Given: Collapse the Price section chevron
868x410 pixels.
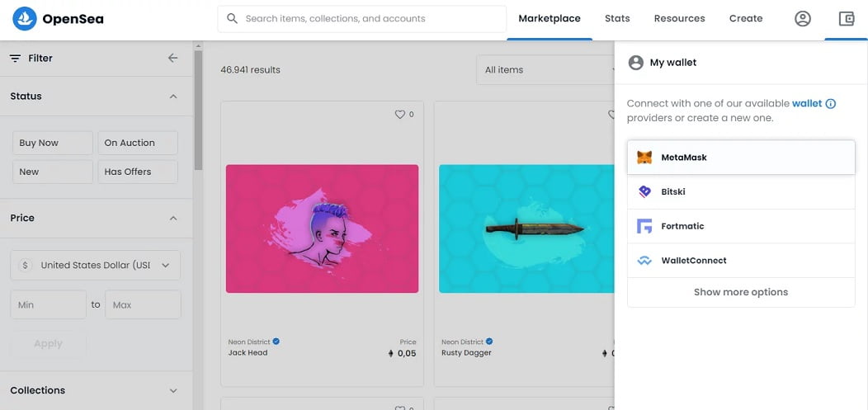Looking at the screenshot, I should click(173, 218).
